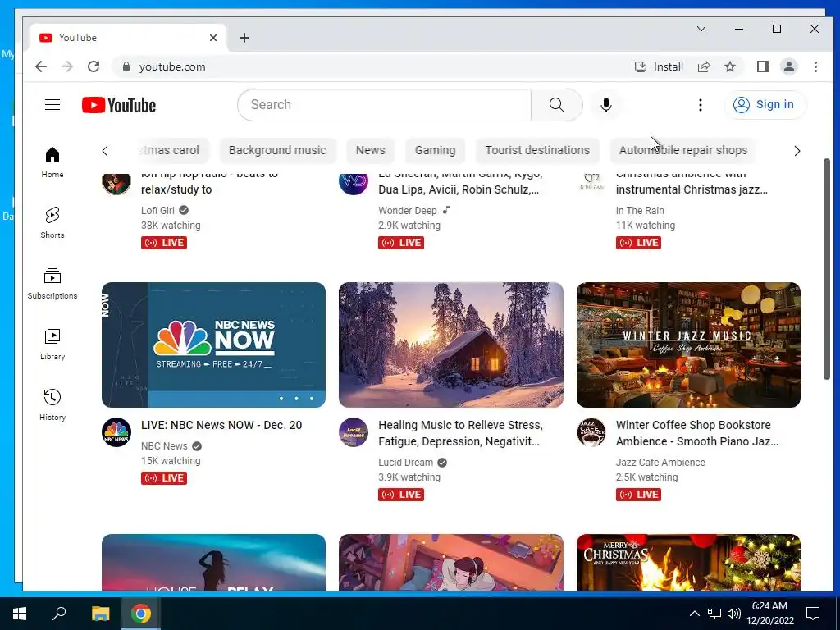
Task: Play the NBC News NOW thumbnail
Action: (x=213, y=345)
